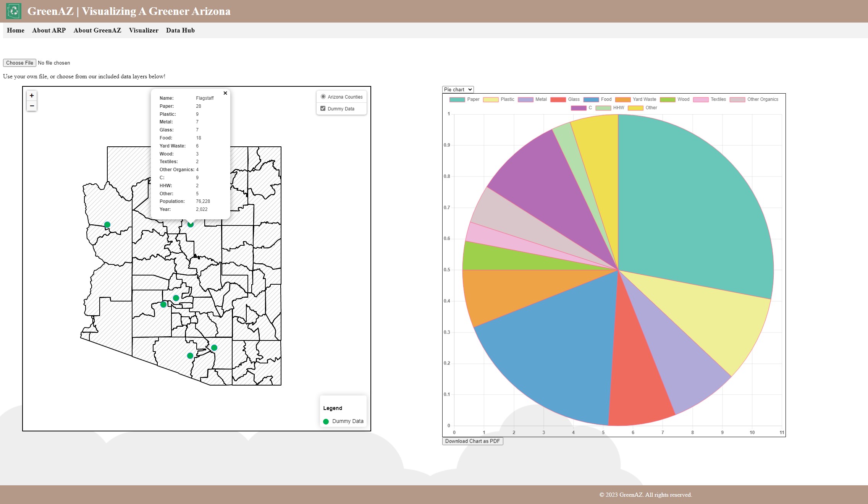Click the GreenAZ site title heading

(x=129, y=11)
